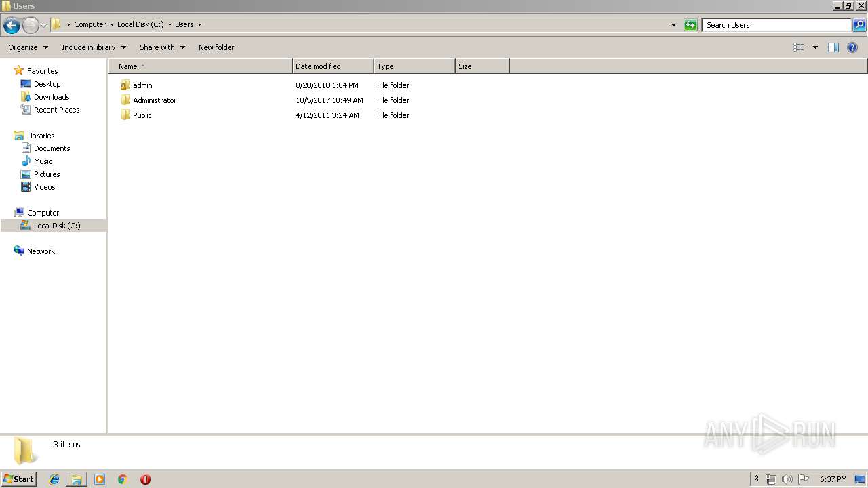
Task: Create a New folder
Action: click(216, 47)
